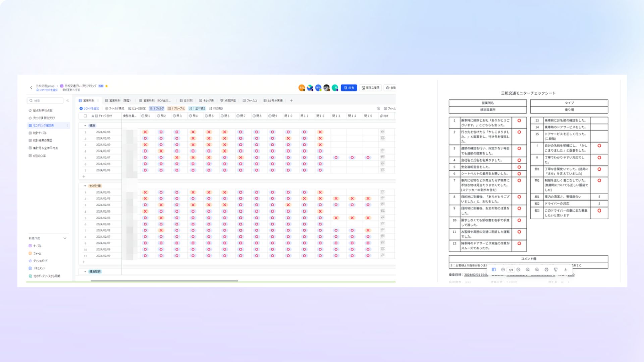This screenshot has width=644, height=362.
Task: Toggle the 1 フィルタ filter button
Action: click(x=157, y=108)
